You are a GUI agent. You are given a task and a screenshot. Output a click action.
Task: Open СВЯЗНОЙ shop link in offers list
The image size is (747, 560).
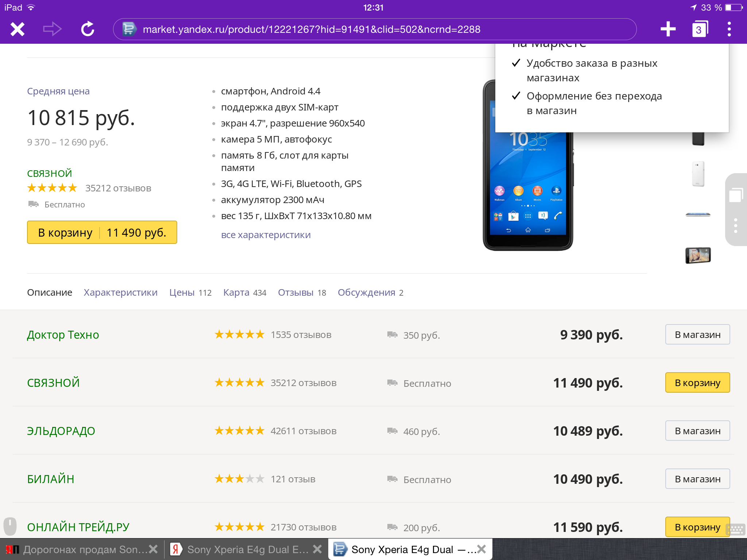[53, 383]
